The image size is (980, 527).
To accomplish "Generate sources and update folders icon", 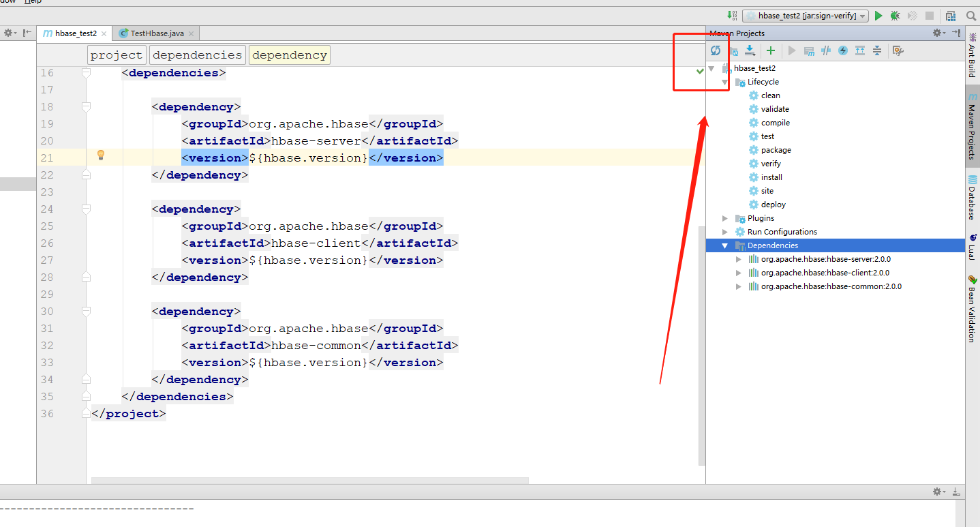I will point(733,50).
